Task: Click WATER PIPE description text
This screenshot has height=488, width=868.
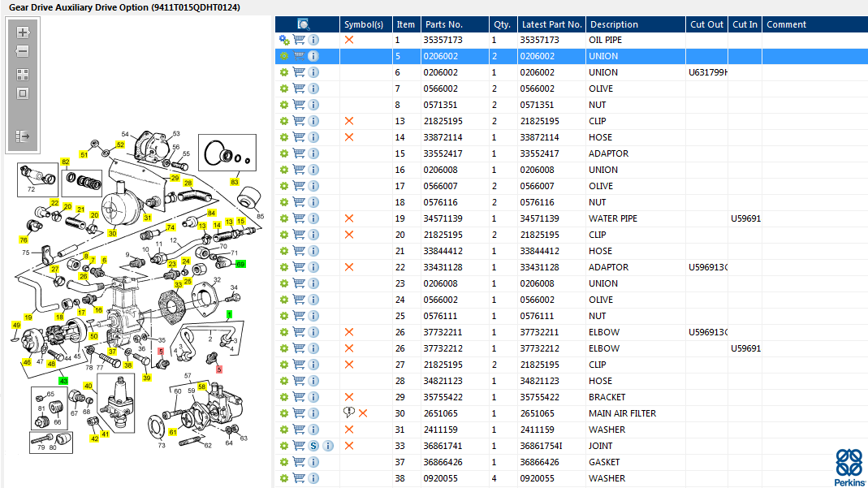Action: point(613,218)
